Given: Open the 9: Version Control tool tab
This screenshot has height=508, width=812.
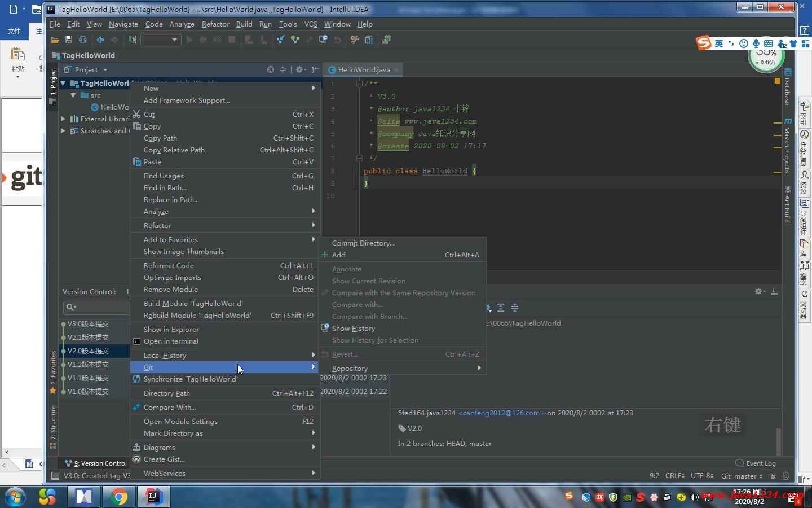Looking at the screenshot, I should click(x=96, y=463).
